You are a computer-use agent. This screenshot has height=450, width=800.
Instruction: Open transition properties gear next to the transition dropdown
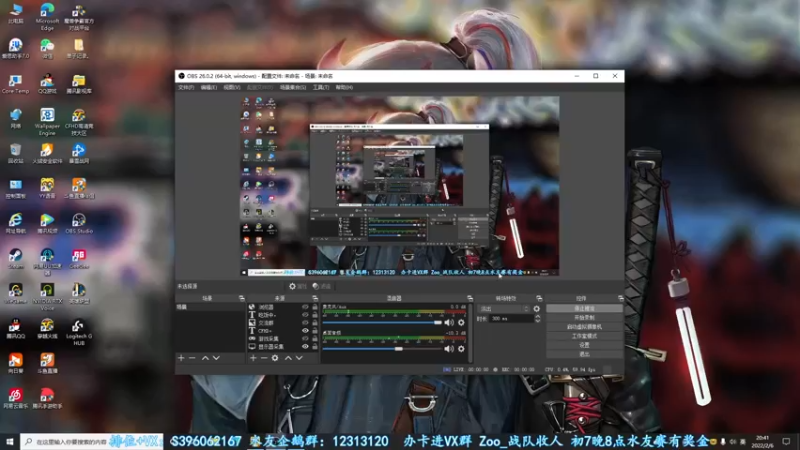click(537, 309)
